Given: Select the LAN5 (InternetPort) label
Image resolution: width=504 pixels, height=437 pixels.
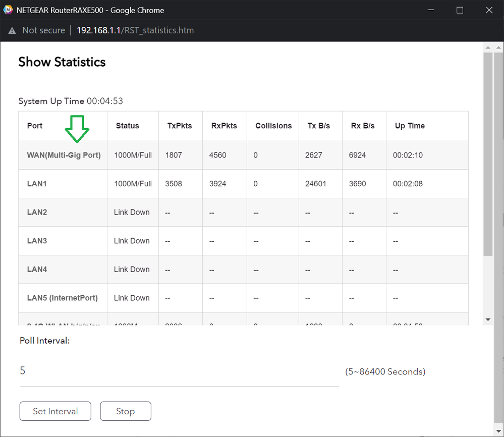Looking at the screenshot, I should [x=63, y=298].
